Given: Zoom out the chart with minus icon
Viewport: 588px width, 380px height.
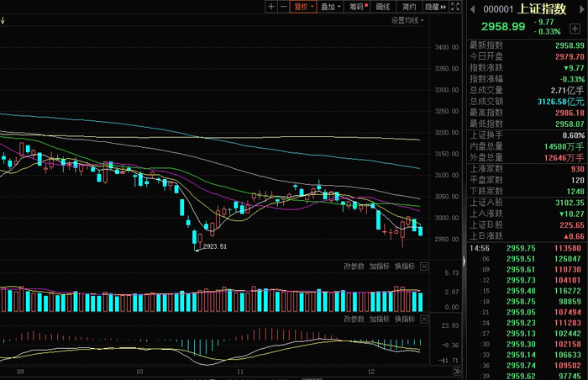Looking at the screenshot, I should click(284, 7).
